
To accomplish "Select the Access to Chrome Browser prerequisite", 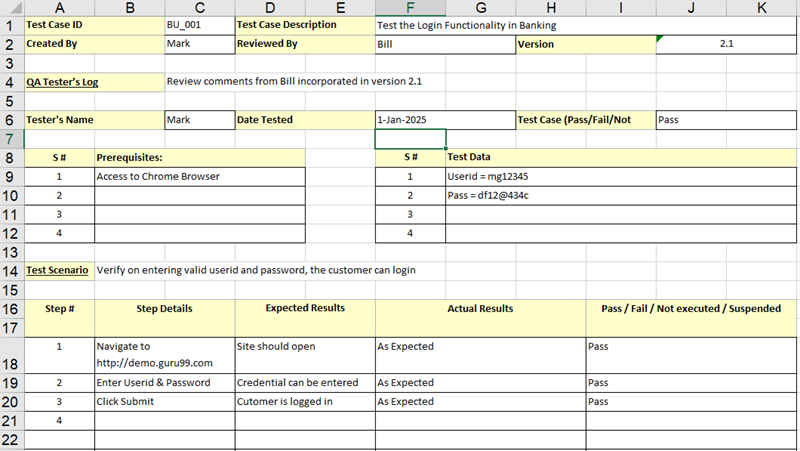I will click(199, 177).
